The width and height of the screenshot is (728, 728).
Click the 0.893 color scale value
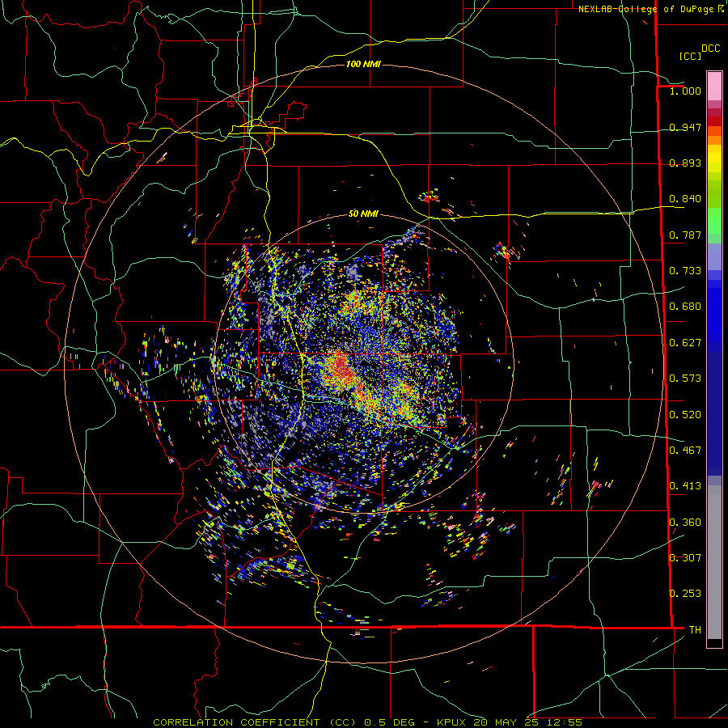coord(685,163)
